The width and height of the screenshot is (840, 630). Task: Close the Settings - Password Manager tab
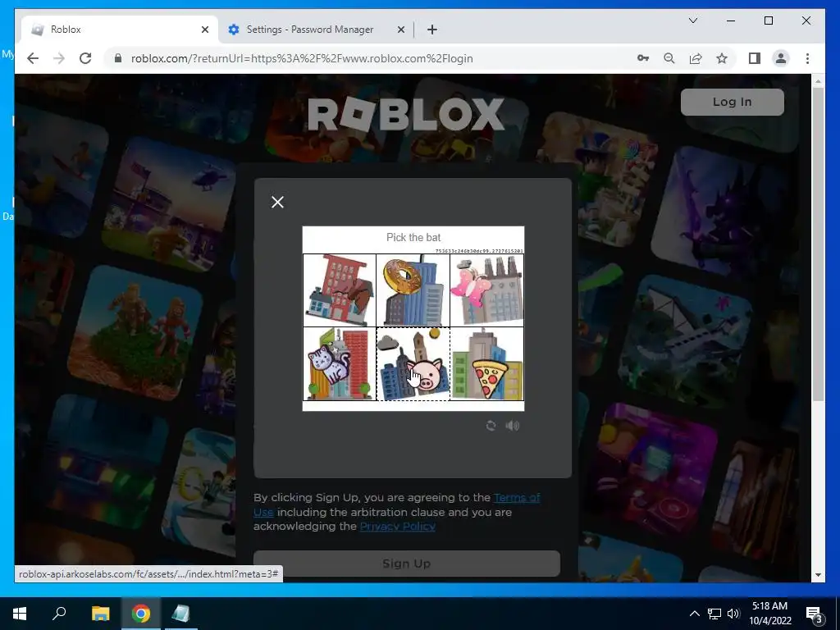[x=400, y=30]
